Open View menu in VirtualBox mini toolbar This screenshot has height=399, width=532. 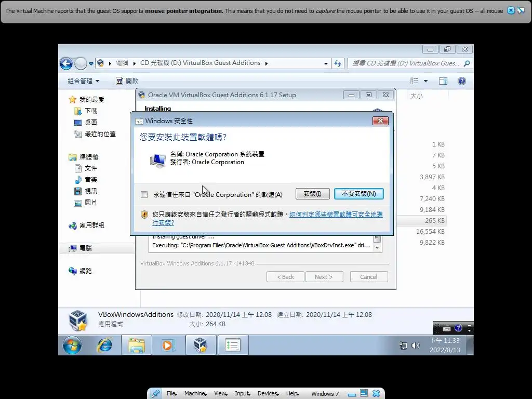click(x=220, y=393)
